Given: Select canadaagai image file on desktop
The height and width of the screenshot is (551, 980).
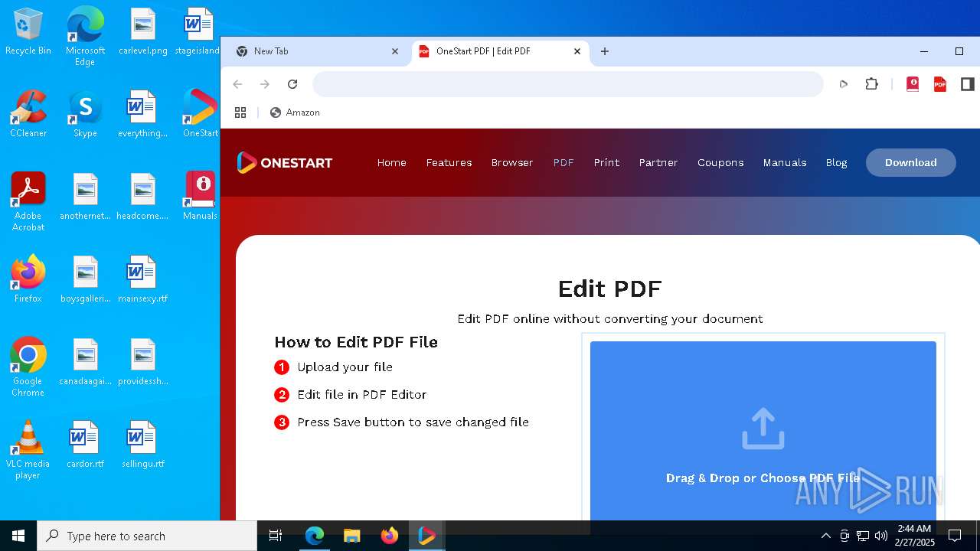Looking at the screenshot, I should [85, 362].
